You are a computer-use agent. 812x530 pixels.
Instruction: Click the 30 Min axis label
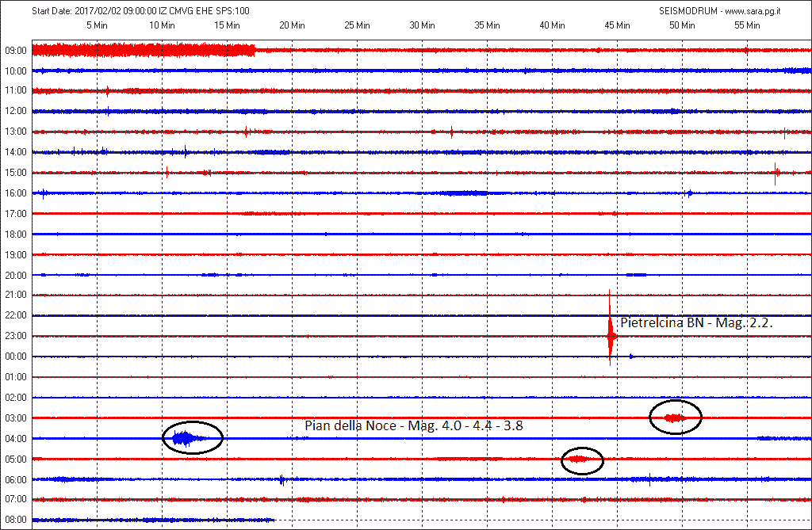(422, 25)
